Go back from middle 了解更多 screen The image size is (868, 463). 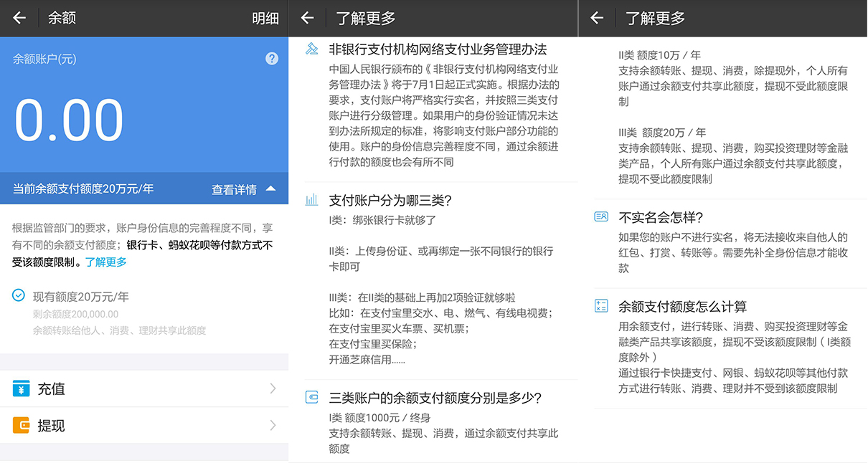tap(308, 18)
